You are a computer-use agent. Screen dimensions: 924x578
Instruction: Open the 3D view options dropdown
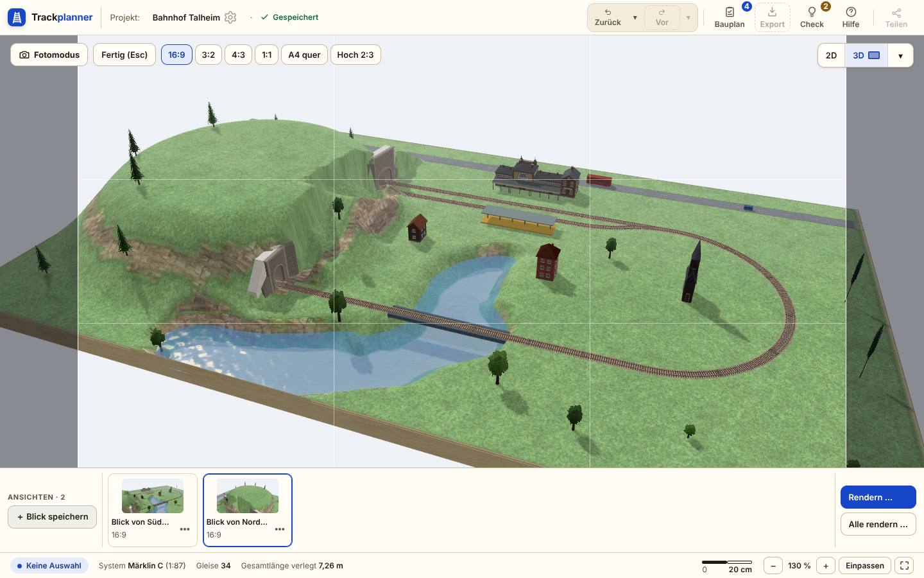(x=900, y=56)
